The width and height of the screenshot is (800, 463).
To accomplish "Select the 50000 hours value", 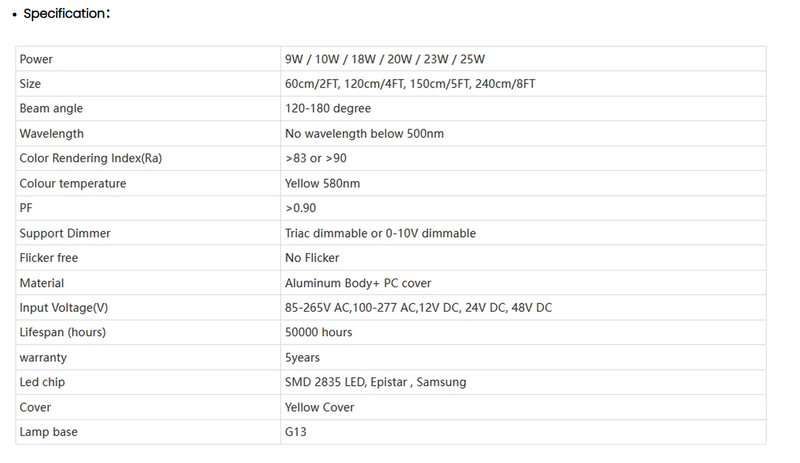I will point(318,332).
